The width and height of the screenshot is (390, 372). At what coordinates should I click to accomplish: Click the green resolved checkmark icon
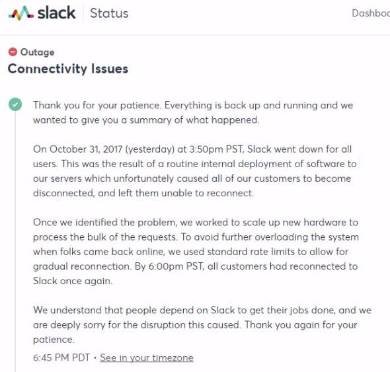15,105
